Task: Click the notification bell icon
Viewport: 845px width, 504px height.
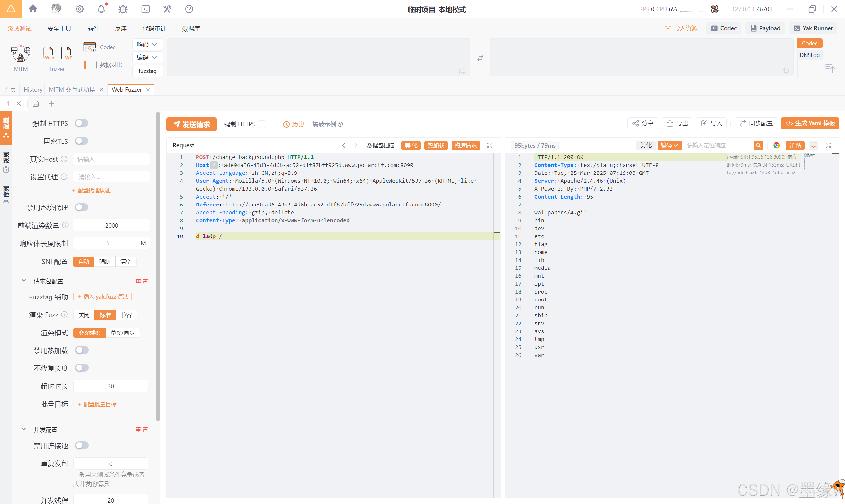Action: tap(101, 9)
